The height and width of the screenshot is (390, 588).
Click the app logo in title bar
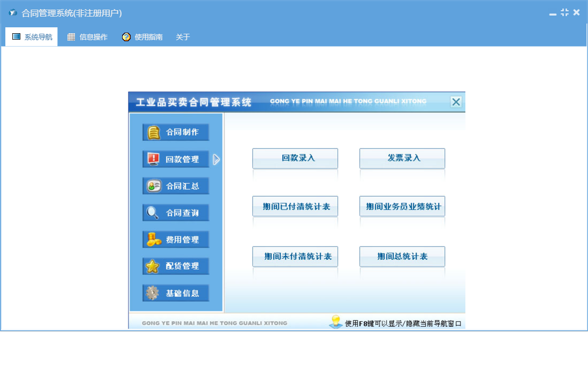point(13,13)
